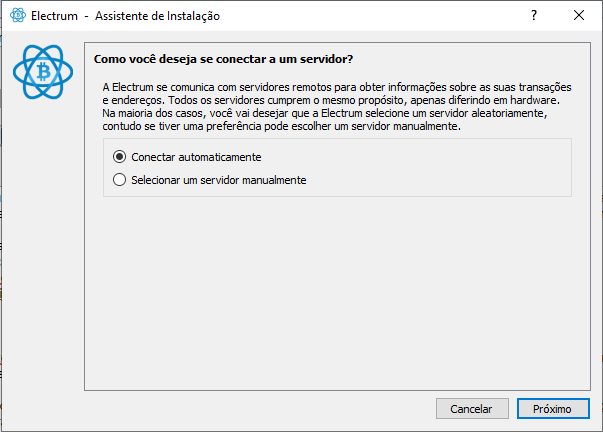Click the Cancelar button
Screen dimensions: 603x432
tap(472, 409)
